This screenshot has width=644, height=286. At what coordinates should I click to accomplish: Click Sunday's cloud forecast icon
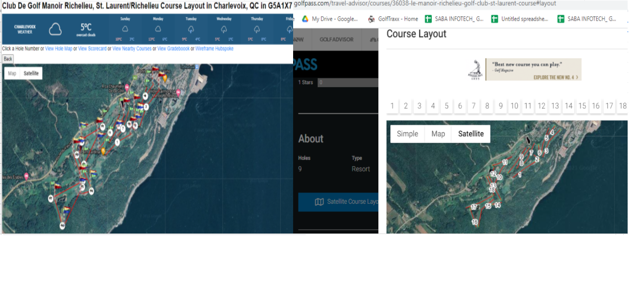point(125,29)
